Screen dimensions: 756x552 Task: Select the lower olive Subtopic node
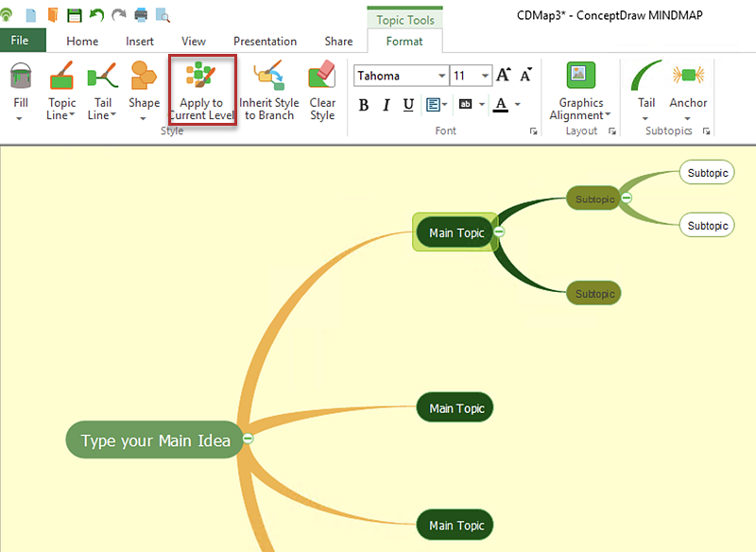point(593,293)
